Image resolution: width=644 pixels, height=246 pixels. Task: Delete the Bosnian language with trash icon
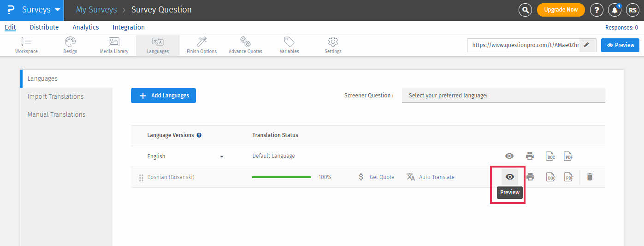pos(590,177)
